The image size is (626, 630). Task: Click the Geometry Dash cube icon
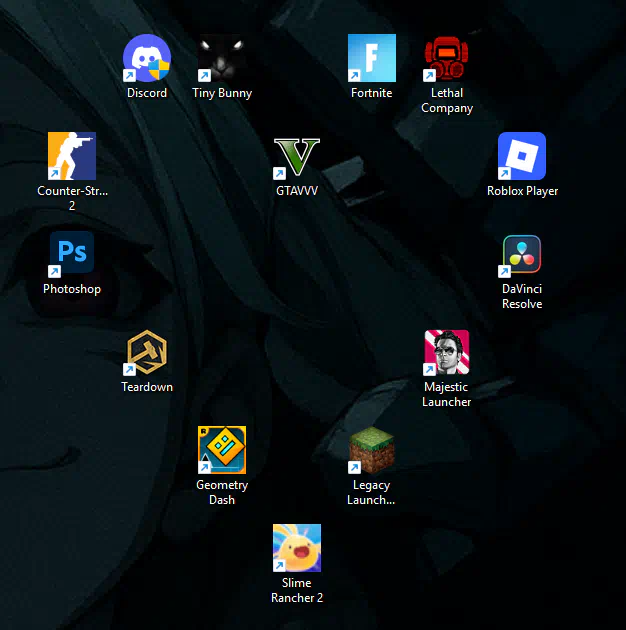point(222,450)
